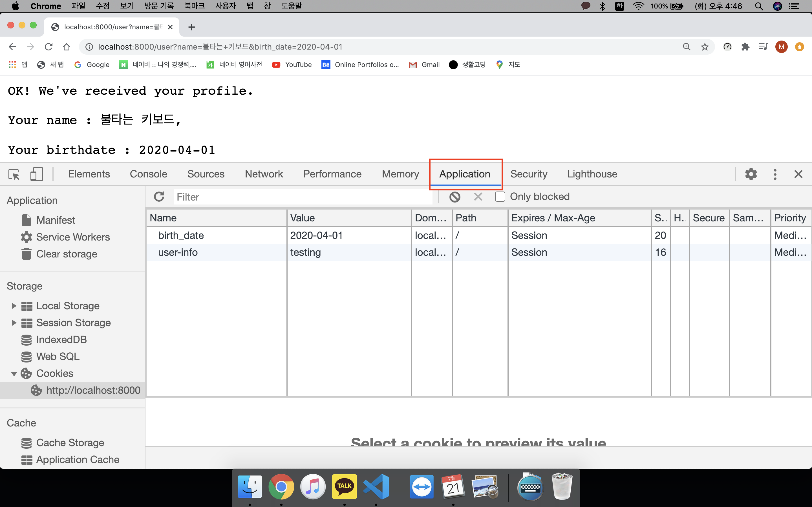Click the clear all cookies icon
The width and height of the screenshot is (812, 507).
[x=455, y=197]
